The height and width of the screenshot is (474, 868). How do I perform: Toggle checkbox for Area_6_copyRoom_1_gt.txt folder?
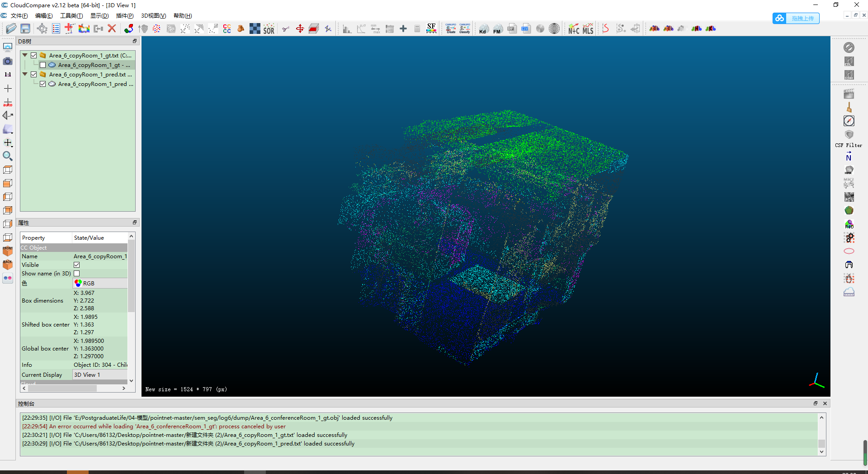click(x=34, y=56)
